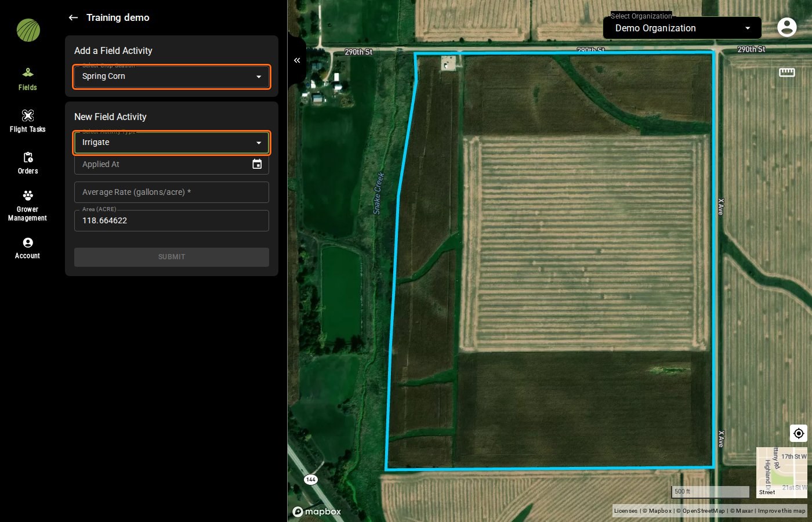Open the OpenStreetMap attribution link

coord(701,511)
